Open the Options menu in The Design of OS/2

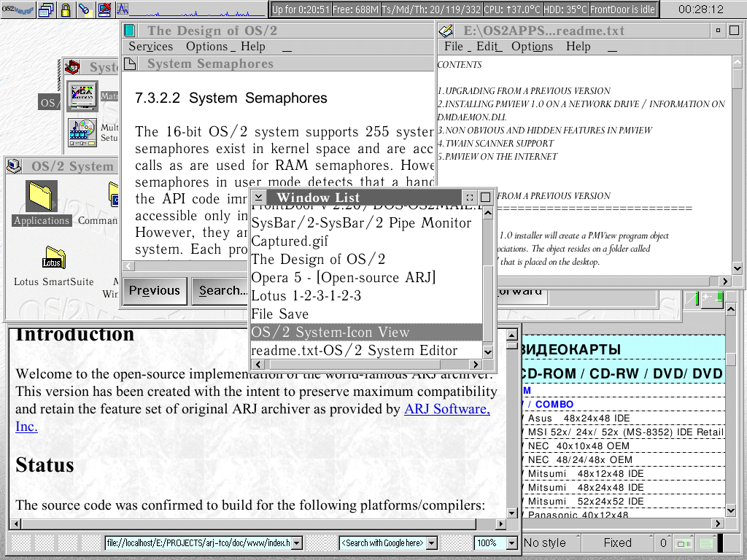click(206, 47)
